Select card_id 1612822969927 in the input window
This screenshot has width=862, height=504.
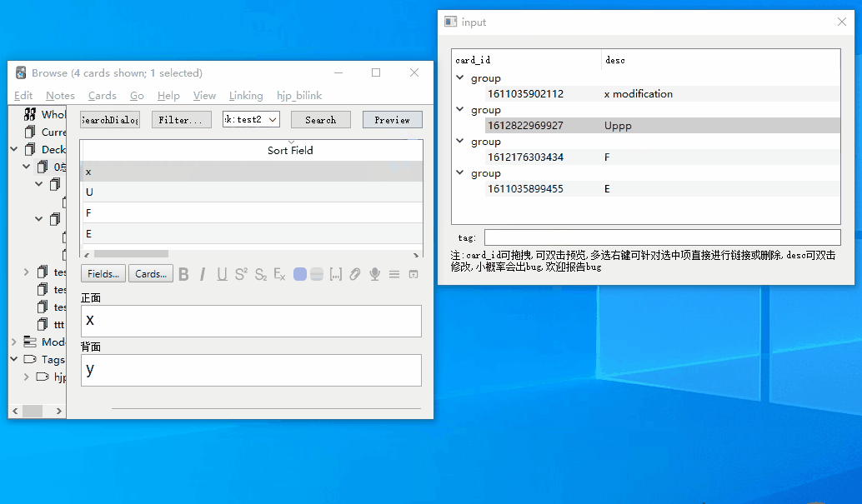click(525, 125)
